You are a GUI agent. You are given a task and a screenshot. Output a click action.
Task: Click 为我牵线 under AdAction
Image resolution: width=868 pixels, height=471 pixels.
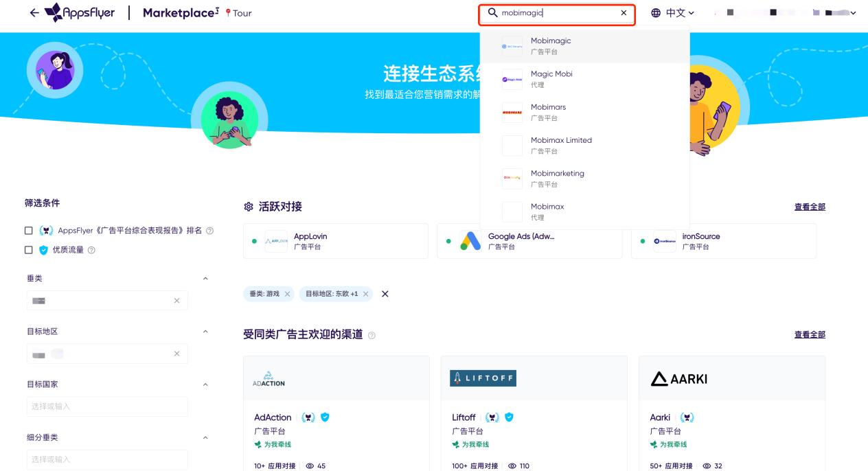[x=277, y=444]
